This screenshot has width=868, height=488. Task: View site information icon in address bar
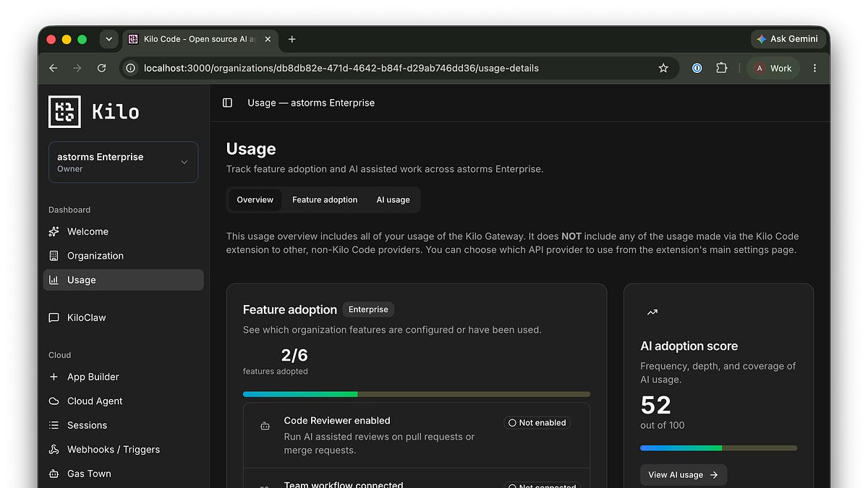tap(131, 68)
